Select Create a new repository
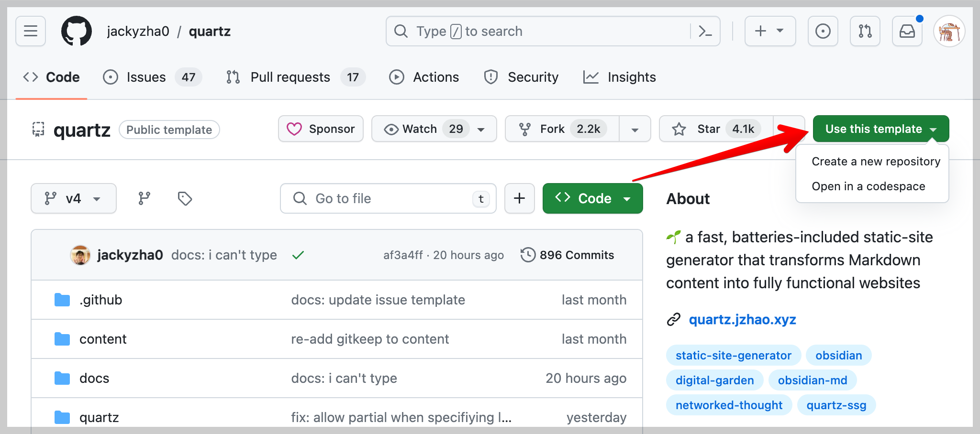This screenshot has height=434, width=980. [876, 162]
